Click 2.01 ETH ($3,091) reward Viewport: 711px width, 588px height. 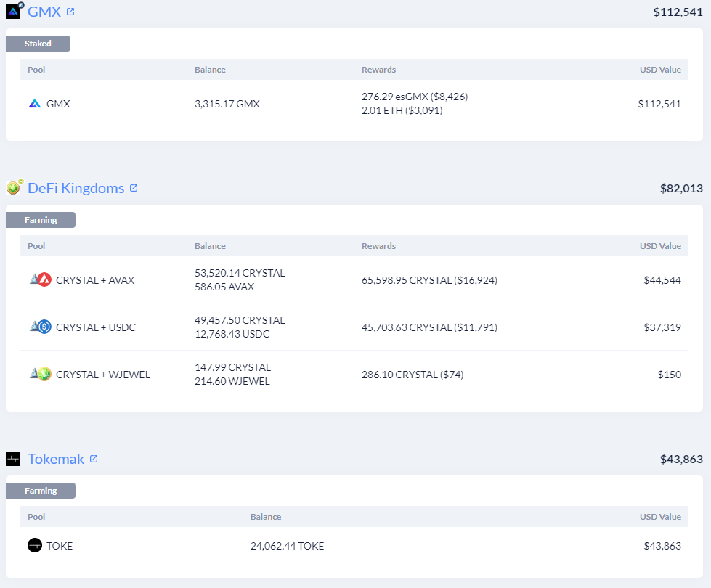click(402, 110)
